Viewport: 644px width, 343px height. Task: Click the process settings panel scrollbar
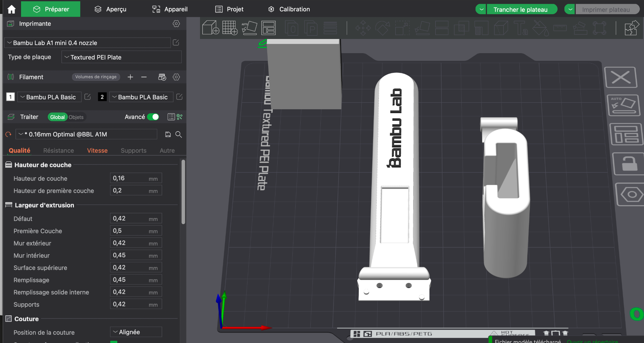(x=183, y=192)
